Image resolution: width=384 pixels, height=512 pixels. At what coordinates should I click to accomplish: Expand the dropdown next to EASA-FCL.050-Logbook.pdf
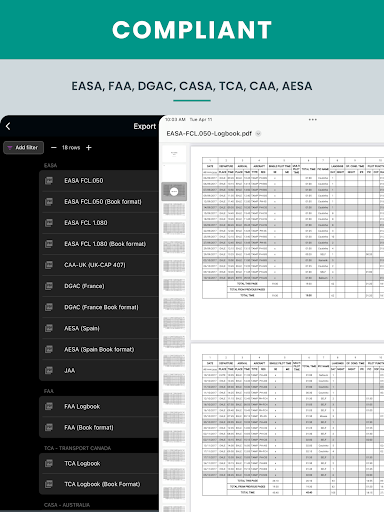pos(258,134)
